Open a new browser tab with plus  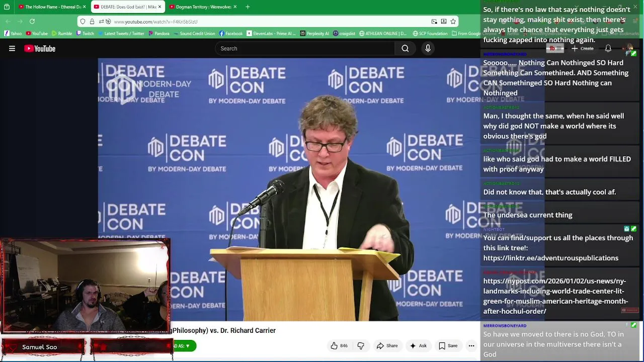point(248,7)
